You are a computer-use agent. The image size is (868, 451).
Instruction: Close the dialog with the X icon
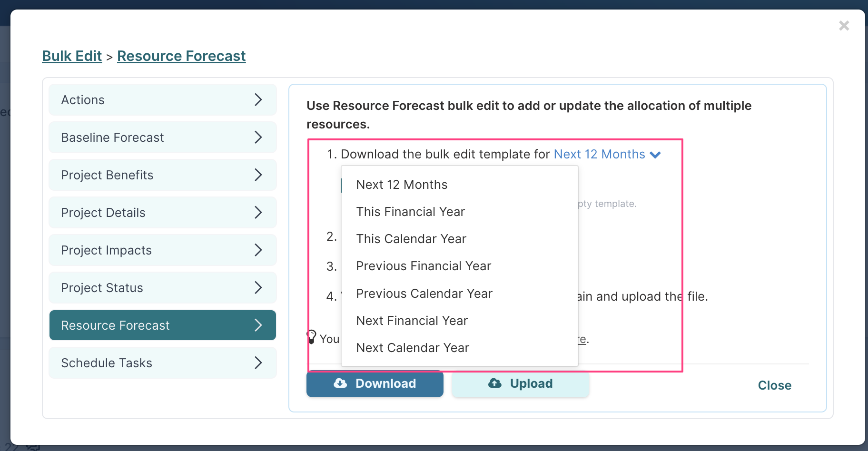844,26
